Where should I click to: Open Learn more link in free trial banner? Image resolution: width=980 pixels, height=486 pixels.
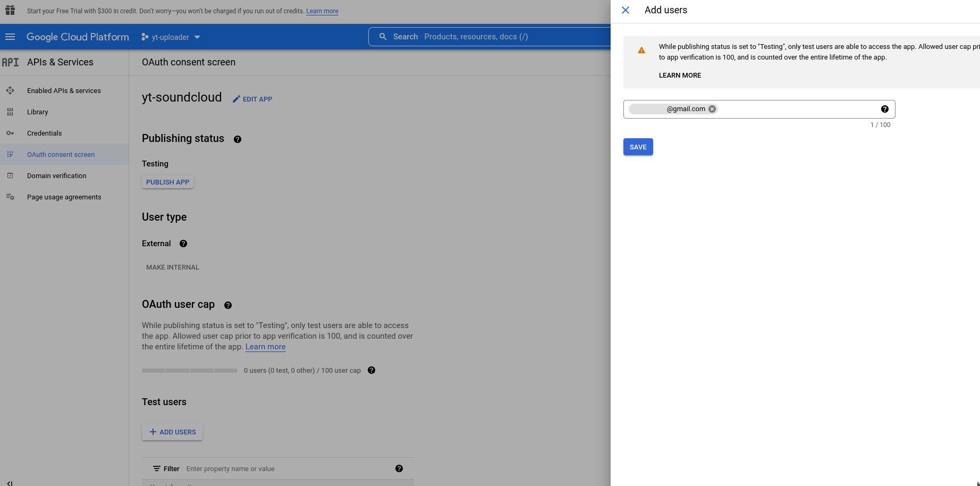coord(322,11)
